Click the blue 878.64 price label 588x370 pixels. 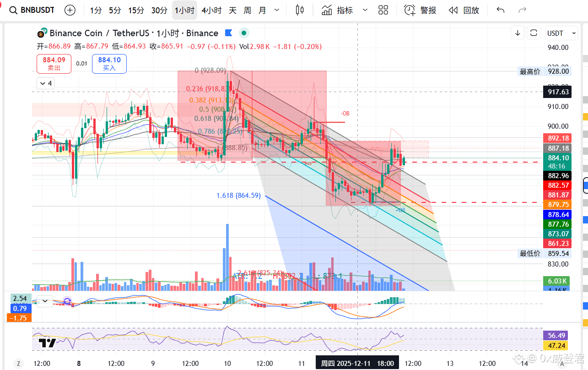pyautogui.click(x=557, y=214)
